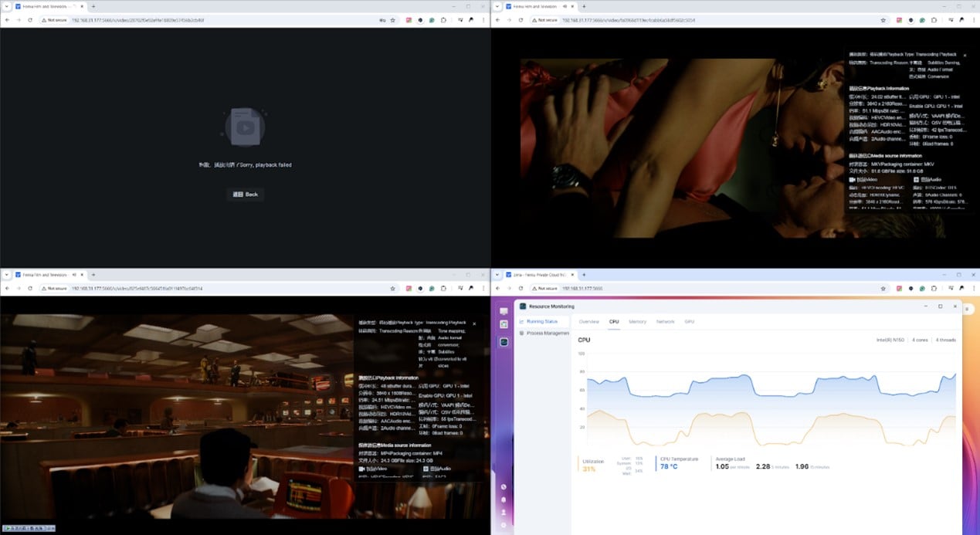Open the Memory tab in Resource Monitoring
This screenshot has height=535, width=980.
[x=637, y=321]
